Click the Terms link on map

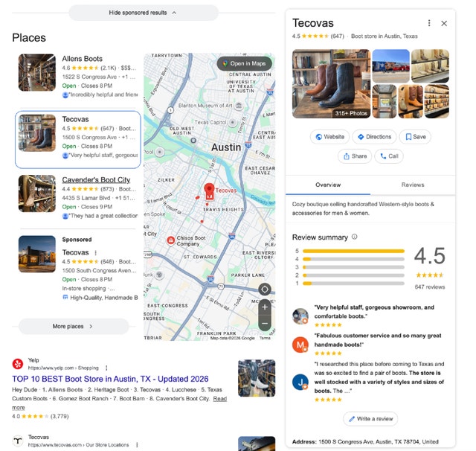click(x=265, y=338)
